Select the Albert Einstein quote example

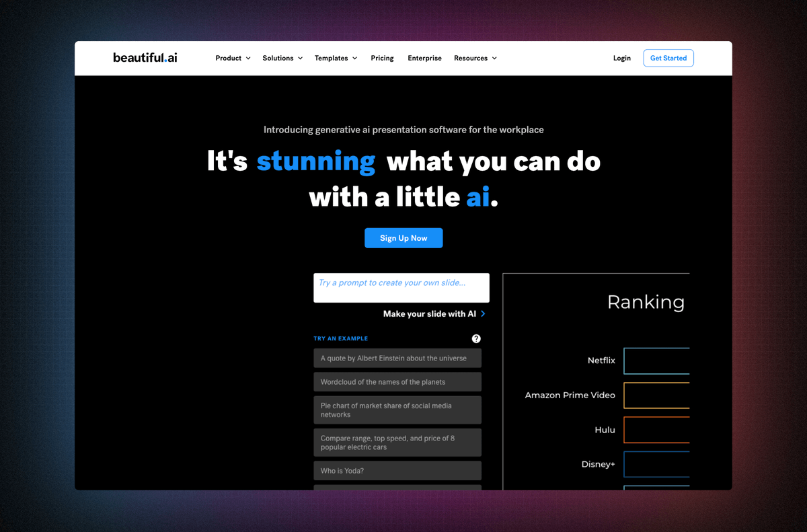coord(397,358)
